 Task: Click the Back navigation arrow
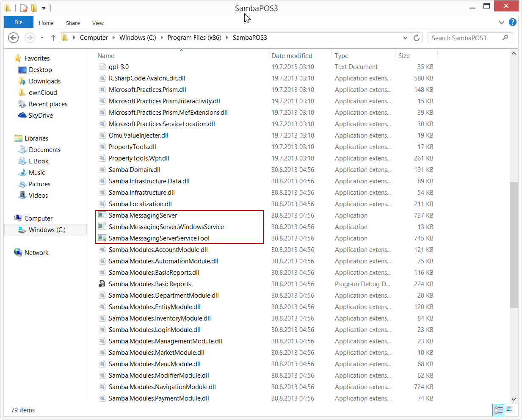click(x=14, y=38)
